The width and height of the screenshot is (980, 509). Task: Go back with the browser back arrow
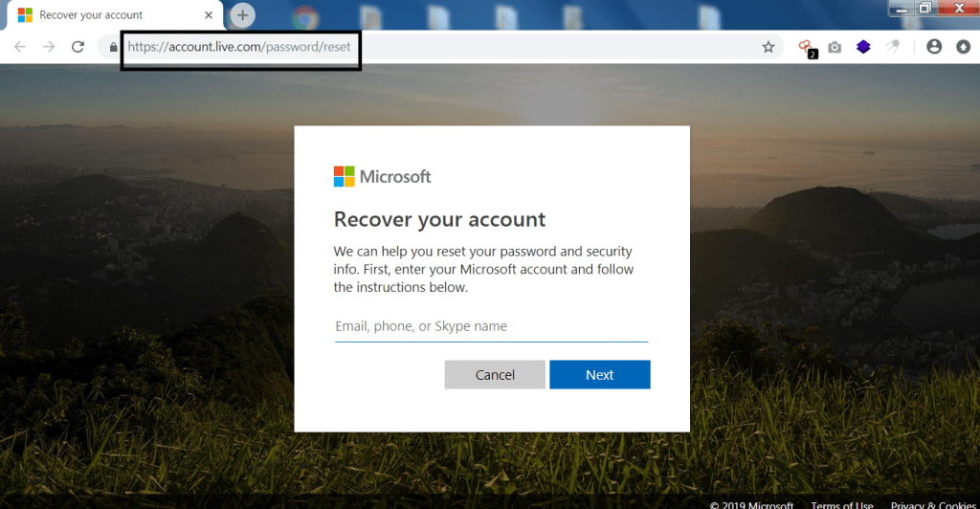[x=20, y=47]
